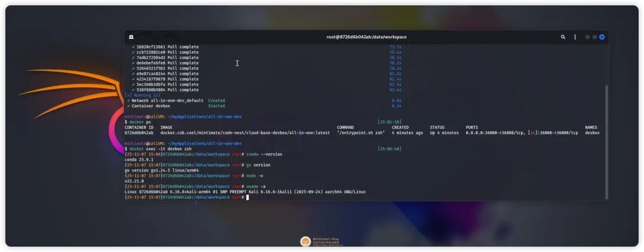Click the "conda --version" command
The image size is (644, 252).
(x=264, y=154)
